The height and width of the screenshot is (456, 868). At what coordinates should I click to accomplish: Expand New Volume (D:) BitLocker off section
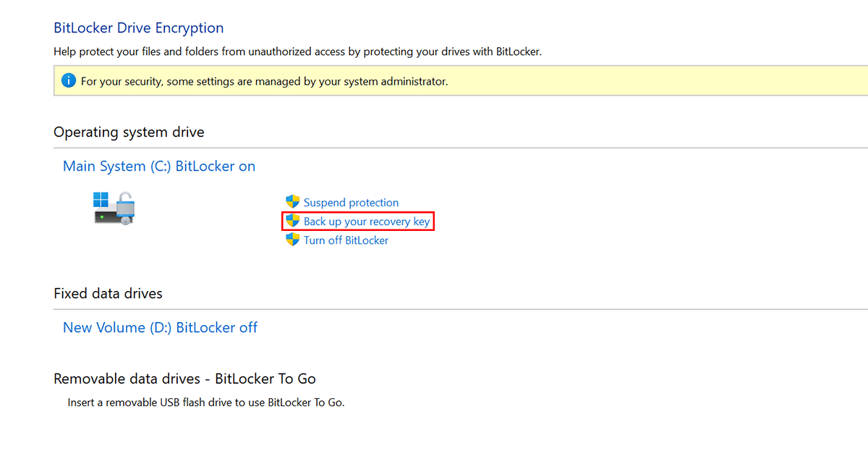coord(160,328)
